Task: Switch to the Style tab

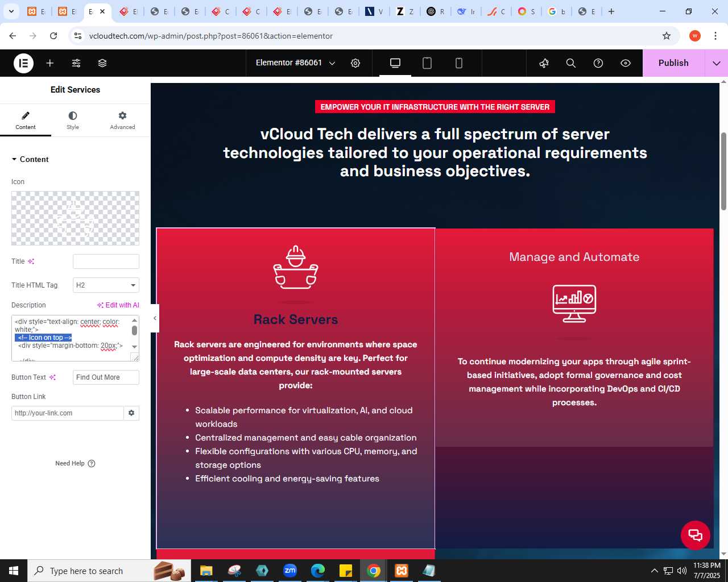Action: [73, 120]
